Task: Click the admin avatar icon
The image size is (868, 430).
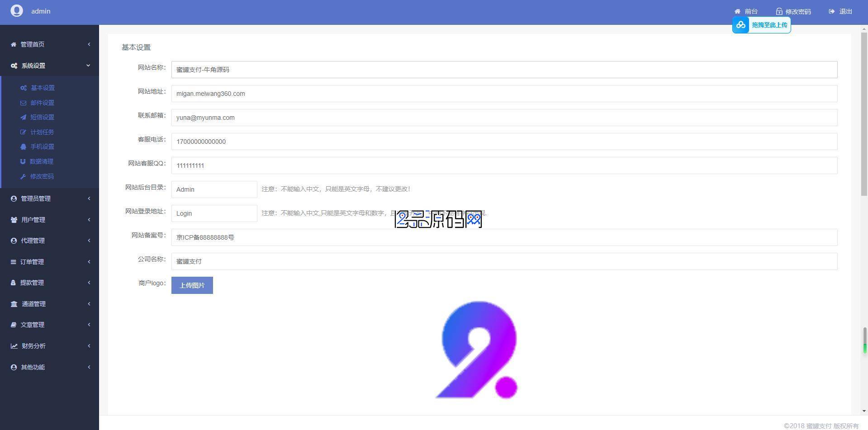Action: 17,11
